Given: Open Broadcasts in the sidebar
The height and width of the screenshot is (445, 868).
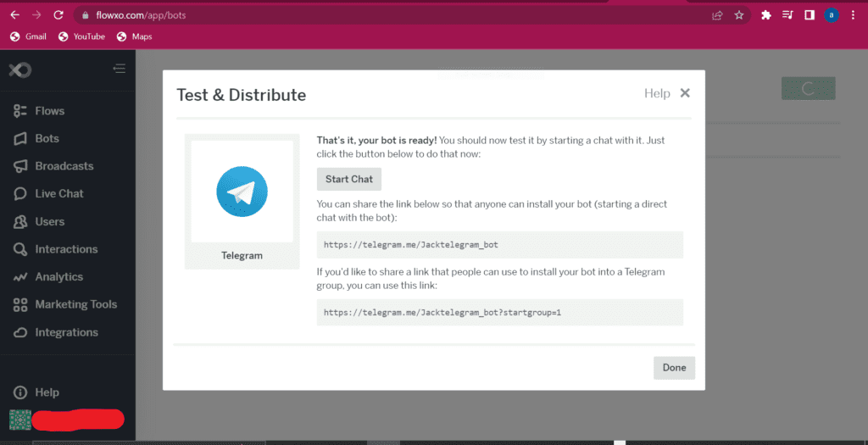Looking at the screenshot, I should point(53,166).
